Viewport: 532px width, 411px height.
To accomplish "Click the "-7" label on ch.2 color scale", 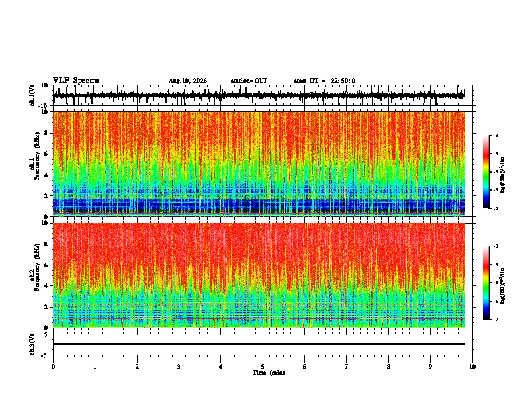I will point(495,319).
